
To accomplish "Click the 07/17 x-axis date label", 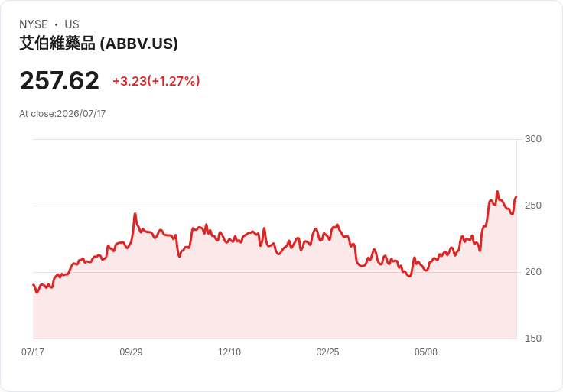I will 33,352.
